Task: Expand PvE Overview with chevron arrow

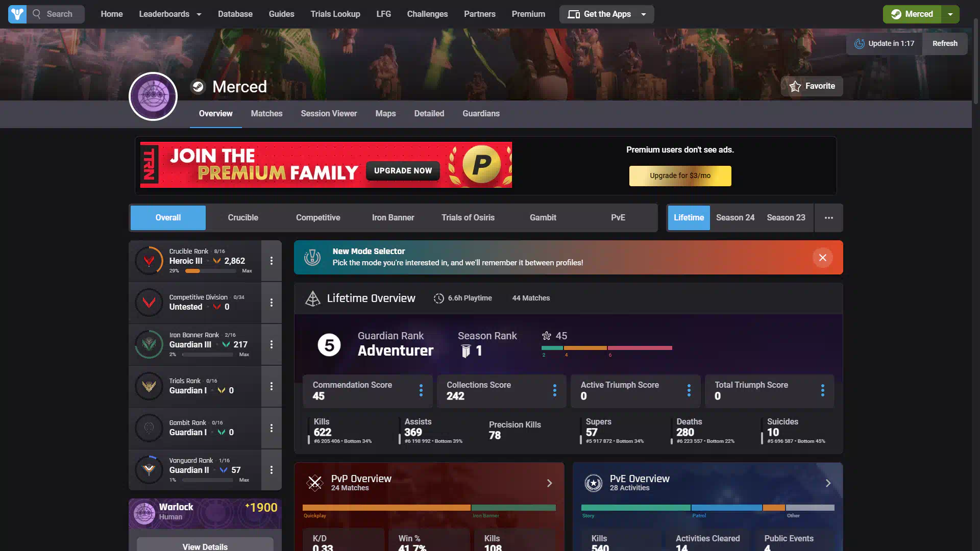Action: [x=828, y=483]
